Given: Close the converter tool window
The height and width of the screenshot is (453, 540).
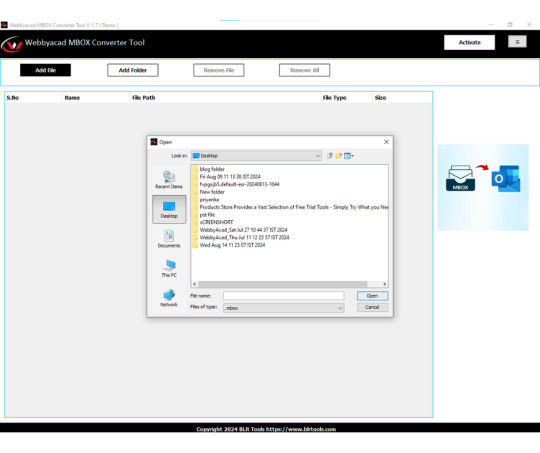Looking at the screenshot, I should (x=529, y=24).
